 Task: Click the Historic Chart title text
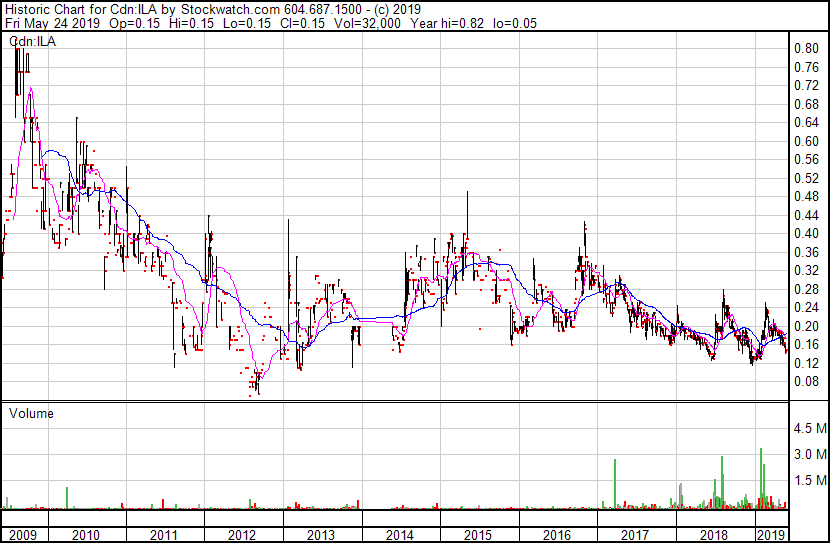coord(50,8)
